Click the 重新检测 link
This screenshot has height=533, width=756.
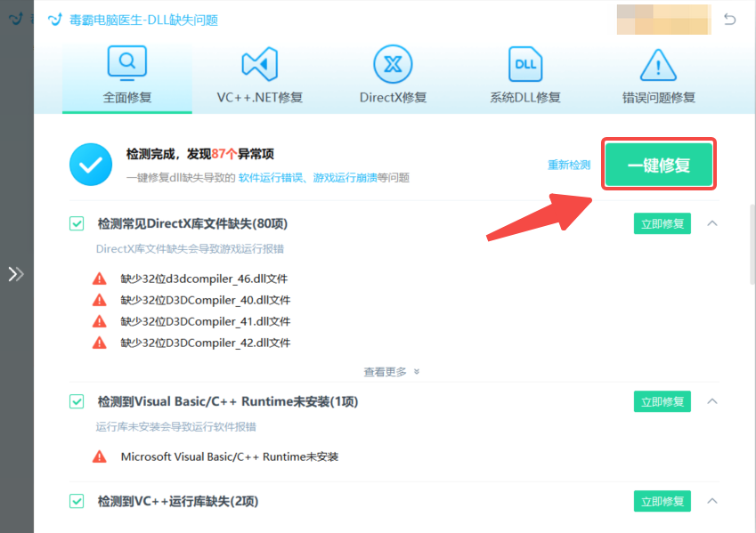[x=569, y=165]
